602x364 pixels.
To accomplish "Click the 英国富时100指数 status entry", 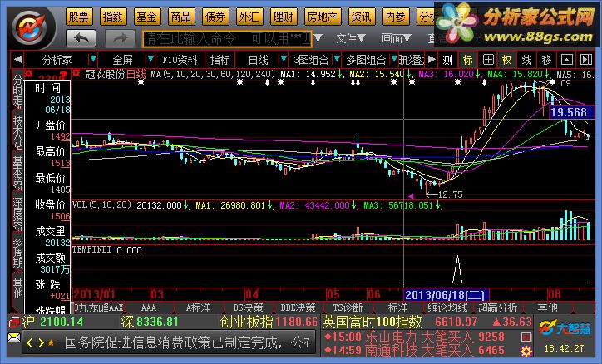I will tap(372, 322).
